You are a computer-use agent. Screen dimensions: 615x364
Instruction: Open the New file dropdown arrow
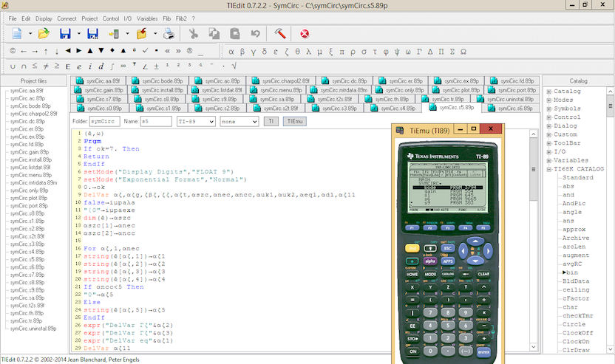pyautogui.click(x=30, y=34)
